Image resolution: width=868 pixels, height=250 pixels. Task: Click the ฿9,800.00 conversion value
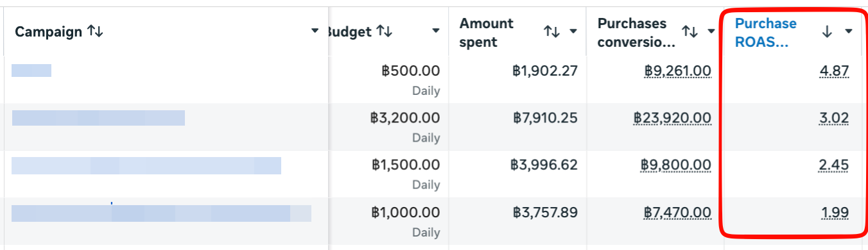pos(676,165)
